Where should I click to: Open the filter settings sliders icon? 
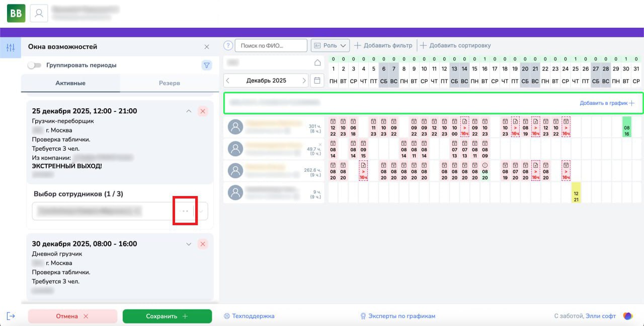pyautogui.click(x=10, y=48)
